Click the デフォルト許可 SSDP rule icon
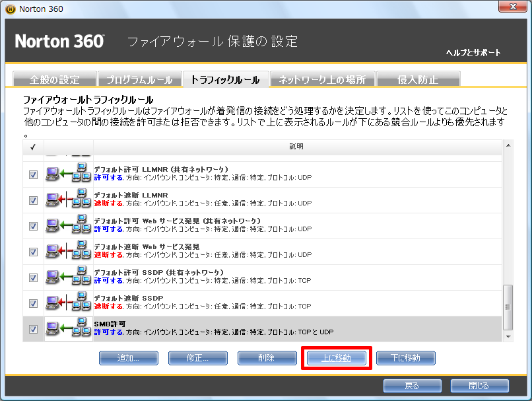Image resolution: width=532 pixels, height=401 pixels. [68, 277]
